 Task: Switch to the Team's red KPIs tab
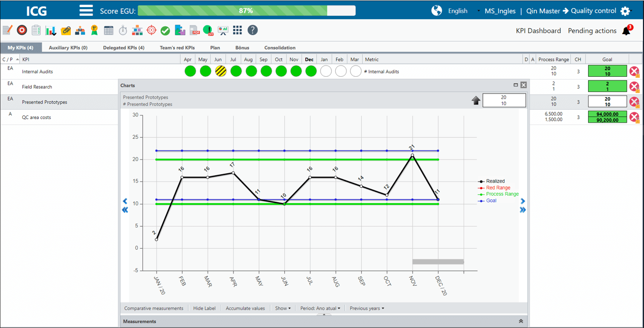[x=178, y=48]
